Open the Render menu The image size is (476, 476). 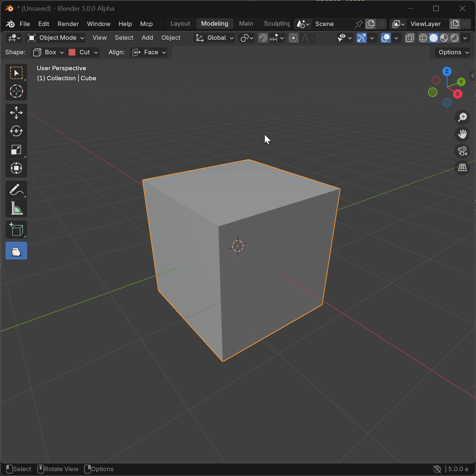[x=68, y=23]
